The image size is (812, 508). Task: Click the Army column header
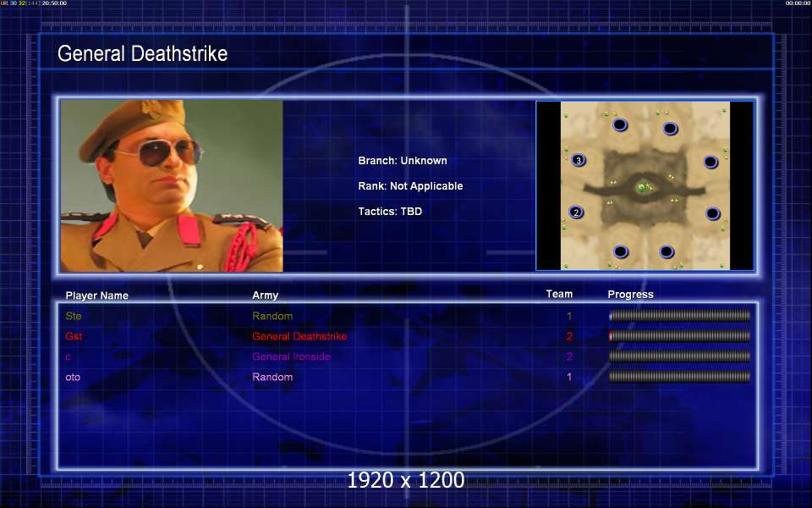[x=265, y=295]
